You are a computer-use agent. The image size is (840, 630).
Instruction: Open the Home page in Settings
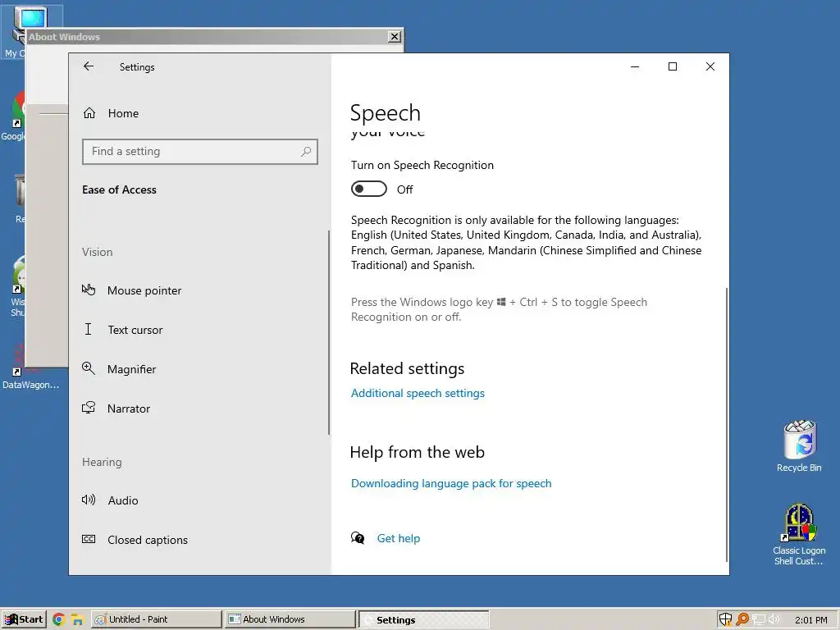click(111, 113)
